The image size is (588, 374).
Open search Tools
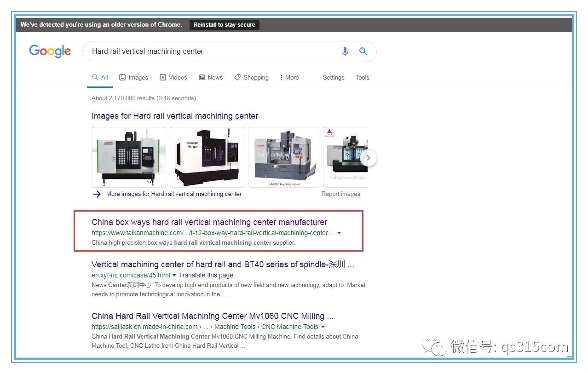click(362, 77)
